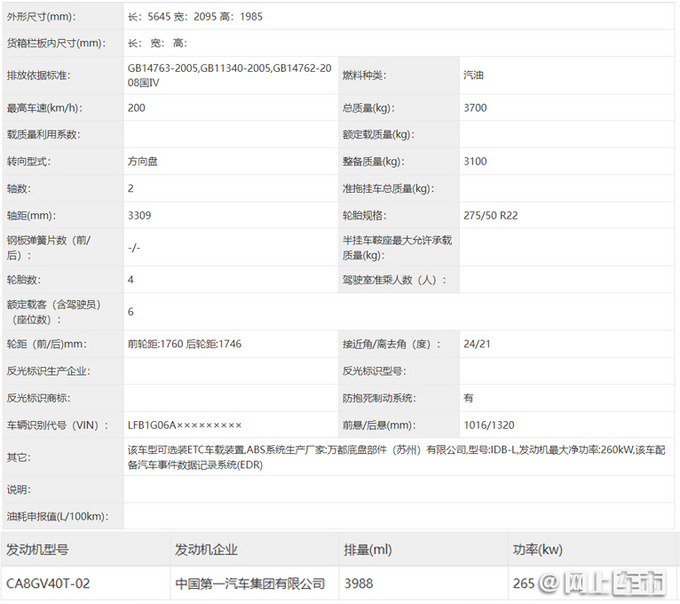Image resolution: width=680 pixels, height=604 pixels.
Task: Click the 轮距(前/后)mm label
Action: coord(46,344)
